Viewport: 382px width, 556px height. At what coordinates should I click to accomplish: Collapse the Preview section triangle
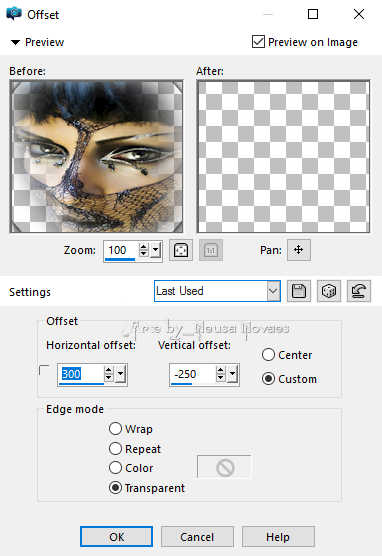(15, 43)
